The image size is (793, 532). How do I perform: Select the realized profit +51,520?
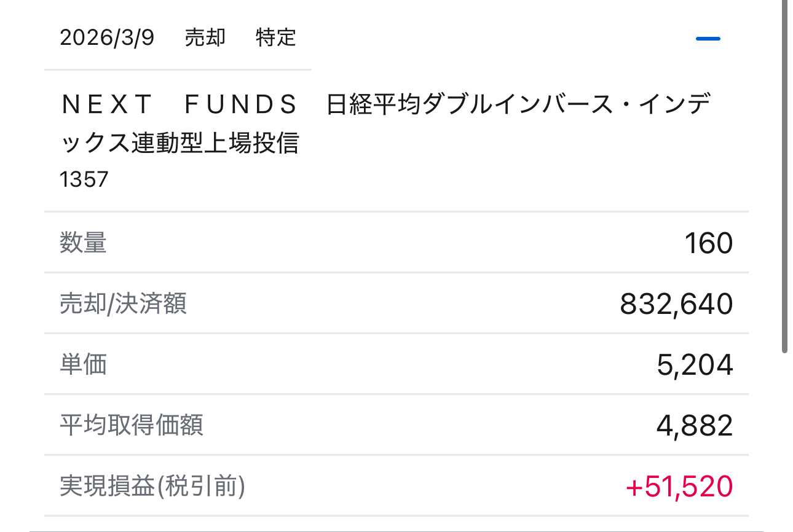coord(679,487)
